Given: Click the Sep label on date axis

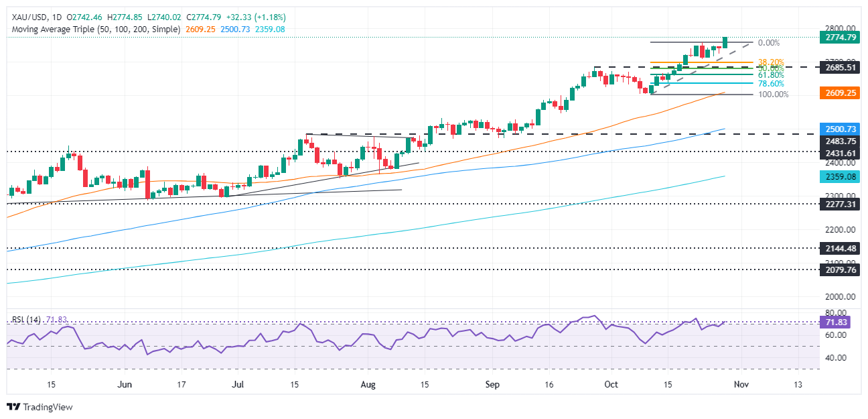Looking at the screenshot, I should tap(492, 384).
